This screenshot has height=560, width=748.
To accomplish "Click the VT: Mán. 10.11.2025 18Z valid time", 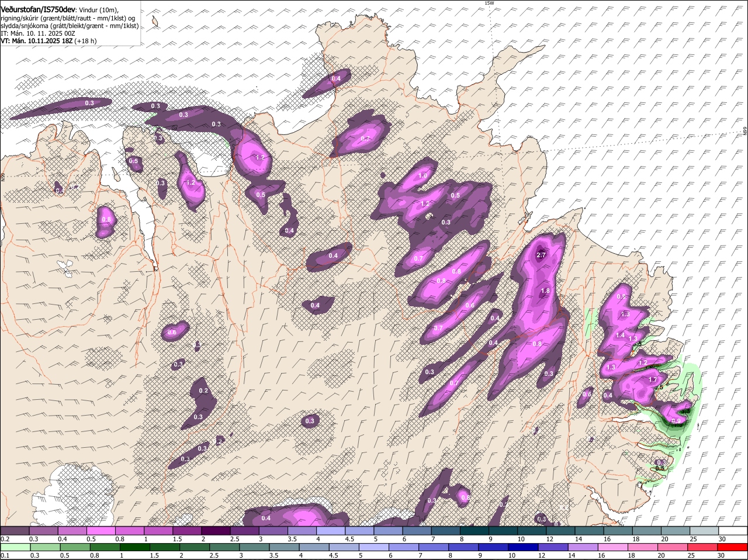I will coord(36,41).
